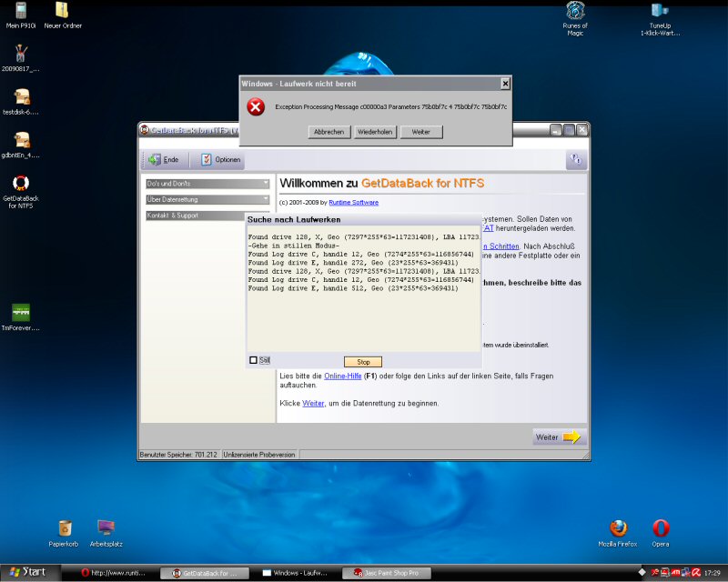
Task: Open the Neuer Ordner folder icon
Action: (x=63, y=15)
